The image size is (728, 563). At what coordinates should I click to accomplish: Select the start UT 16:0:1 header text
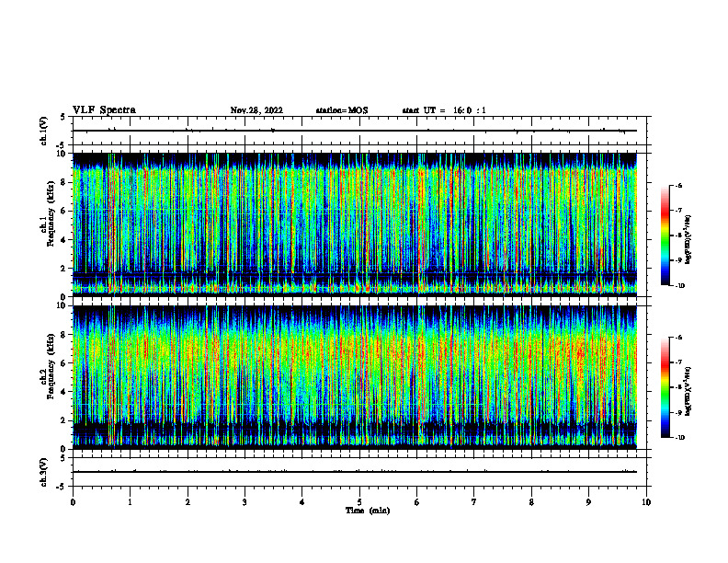pyautogui.click(x=444, y=110)
